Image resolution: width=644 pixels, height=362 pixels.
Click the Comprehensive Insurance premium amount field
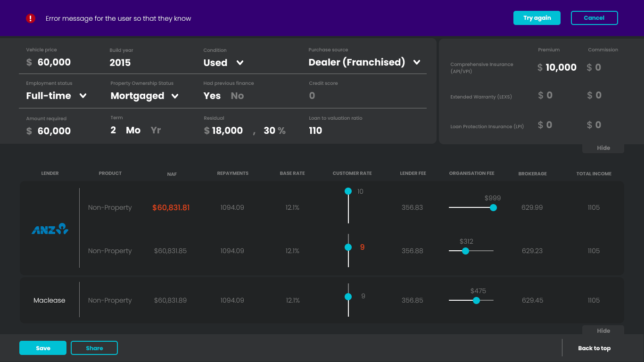coord(561,67)
